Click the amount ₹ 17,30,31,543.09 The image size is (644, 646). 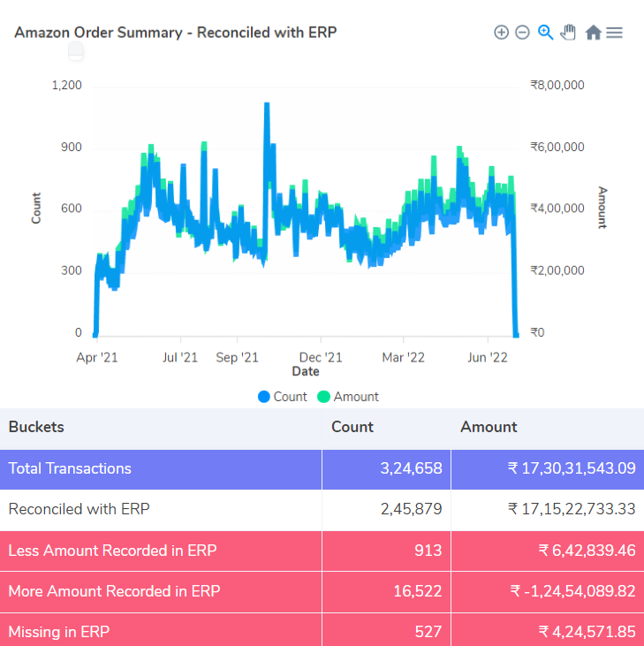pyautogui.click(x=572, y=469)
